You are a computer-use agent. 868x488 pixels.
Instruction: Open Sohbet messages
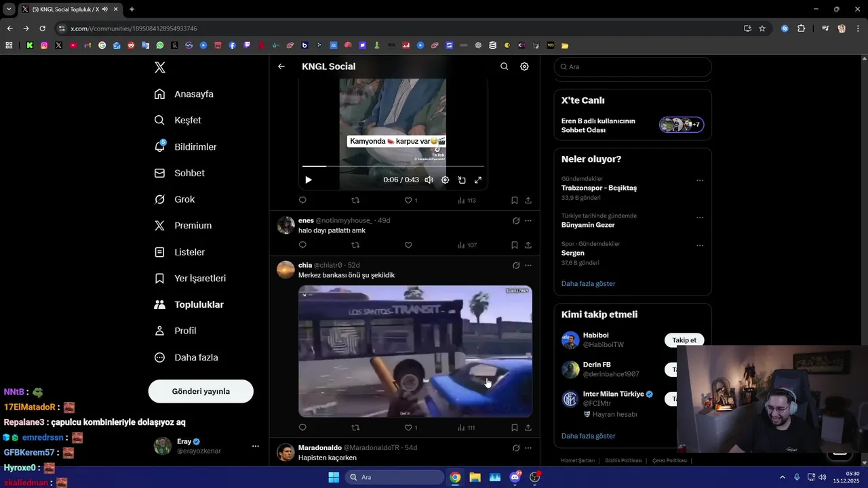pyautogui.click(x=180, y=173)
